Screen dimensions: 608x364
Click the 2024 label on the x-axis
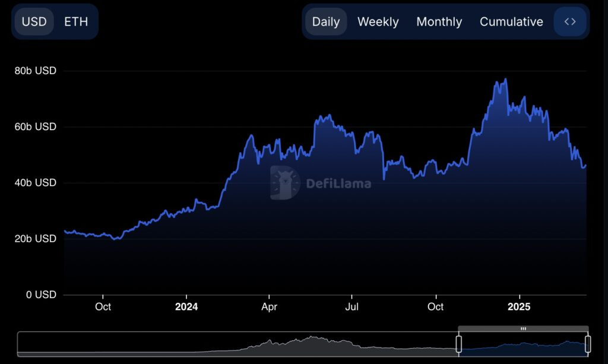click(x=187, y=307)
